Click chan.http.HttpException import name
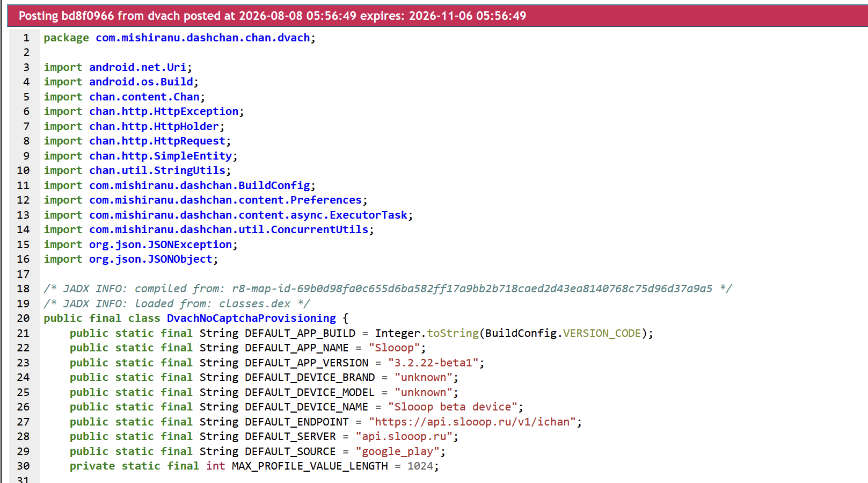The width and height of the screenshot is (868, 483). 164,111
